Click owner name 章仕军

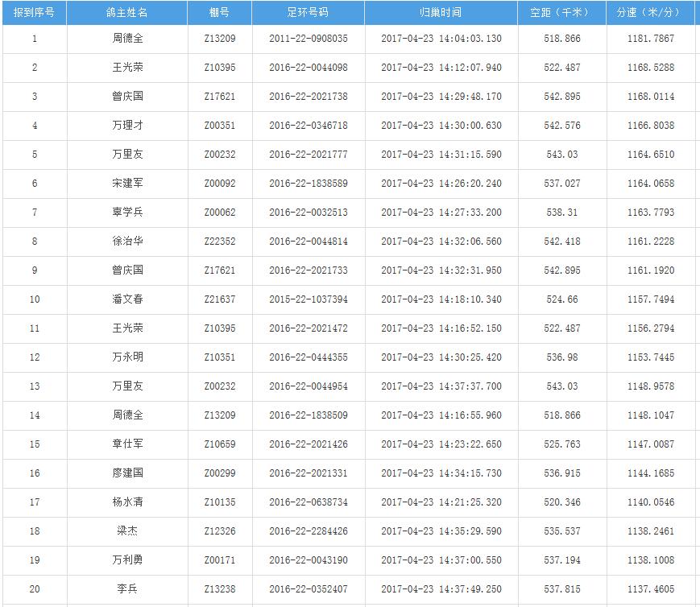click(x=127, y=444)
